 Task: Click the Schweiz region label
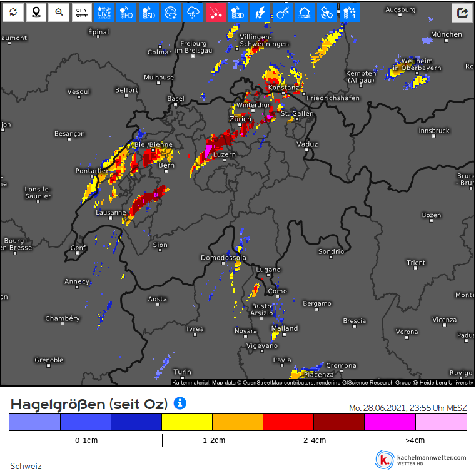click(26, 466)
